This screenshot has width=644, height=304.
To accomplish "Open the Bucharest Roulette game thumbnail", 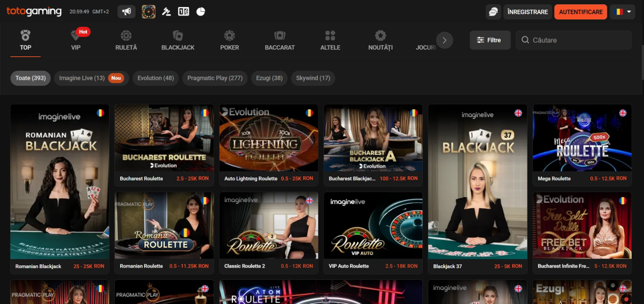I will (164, 138).
